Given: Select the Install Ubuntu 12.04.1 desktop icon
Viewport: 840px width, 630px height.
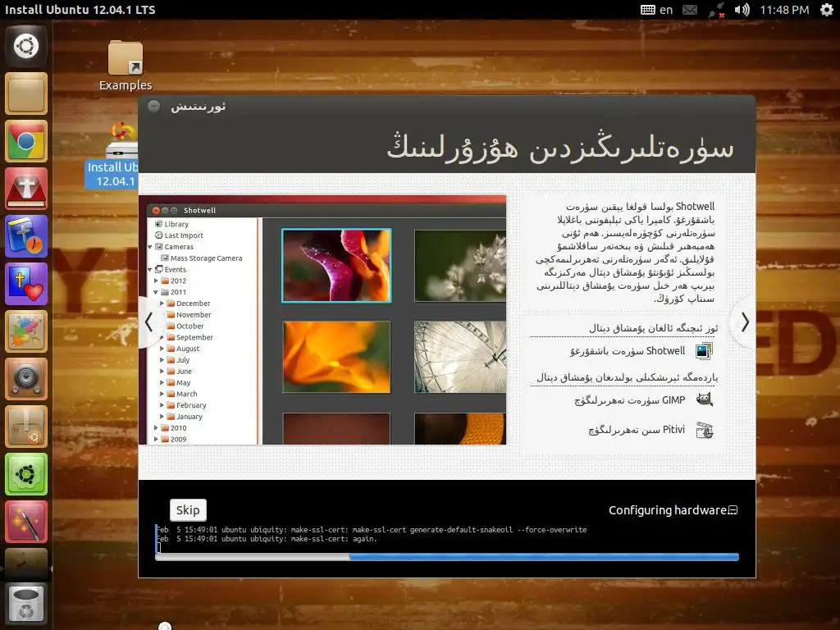Looking at the screenshot, I should [112, 155].
